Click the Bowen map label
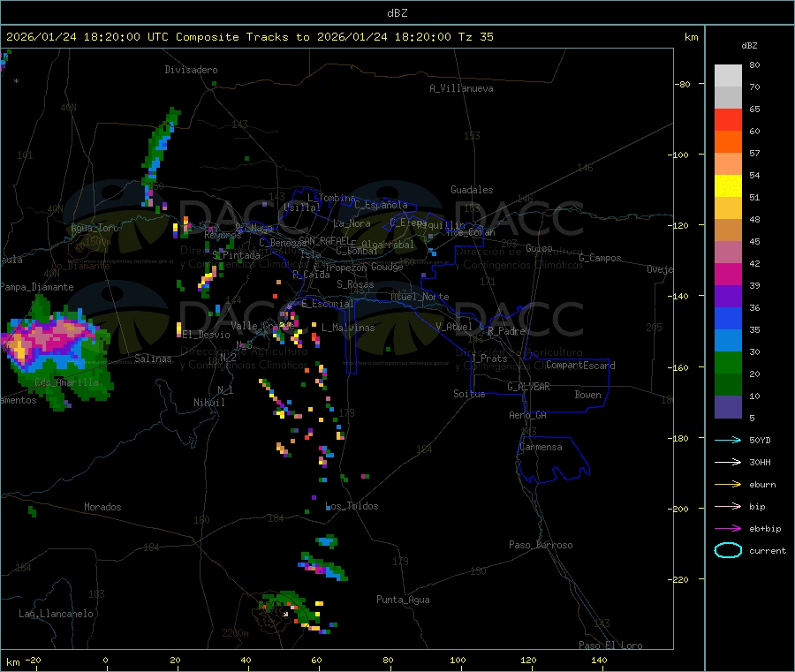Screen dimensions: 795x672 [588, 395]
